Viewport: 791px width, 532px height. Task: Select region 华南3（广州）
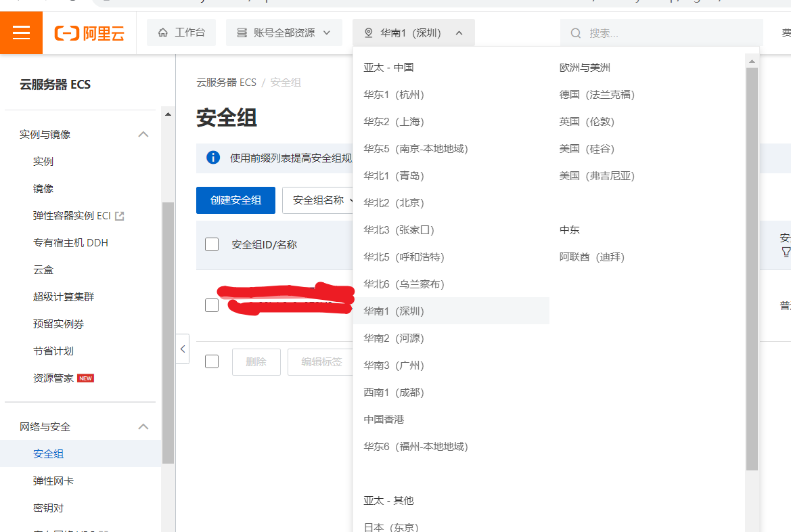394,365
